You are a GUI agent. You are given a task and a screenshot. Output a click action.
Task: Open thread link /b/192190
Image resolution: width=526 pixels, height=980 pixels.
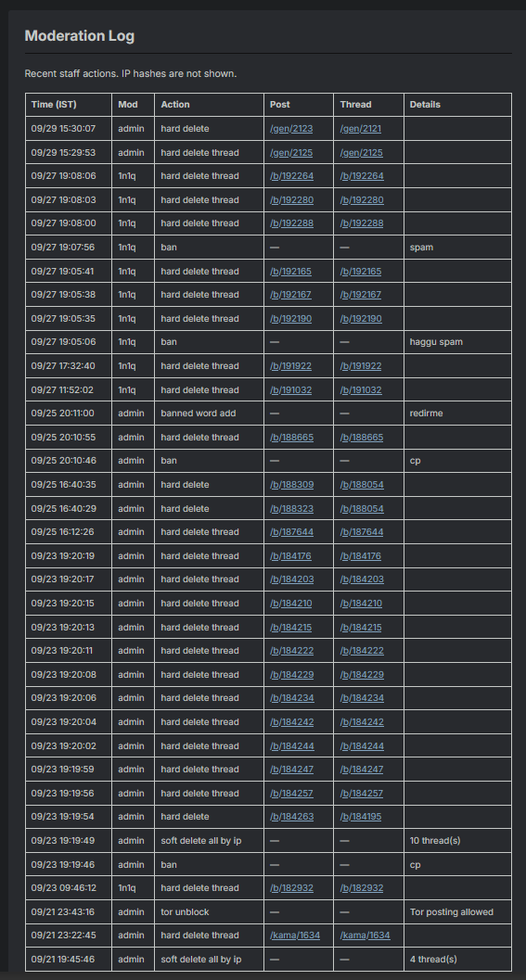[360, 319]
